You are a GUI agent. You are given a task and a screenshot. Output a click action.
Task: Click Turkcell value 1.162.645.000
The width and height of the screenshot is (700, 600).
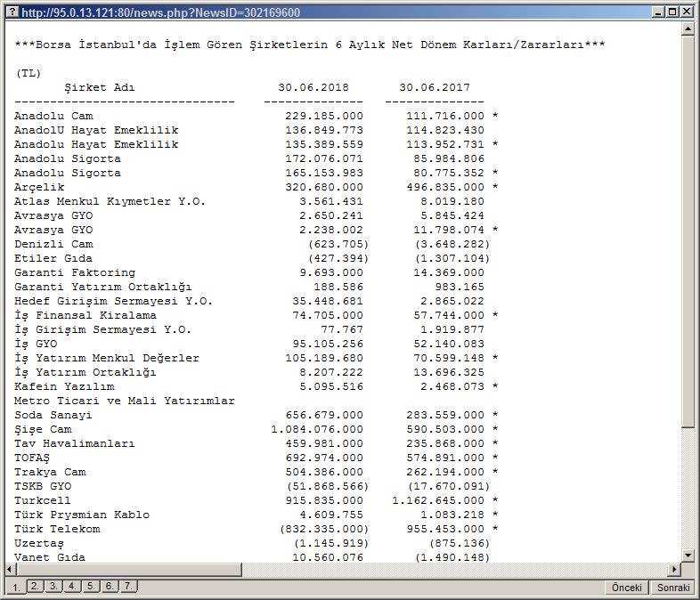[438, 501]
